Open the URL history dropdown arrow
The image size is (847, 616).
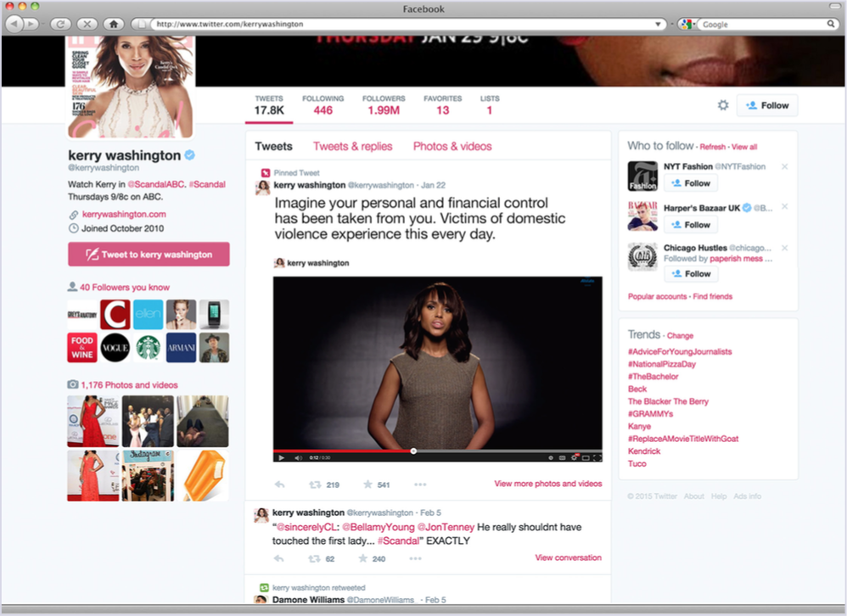pos(658,24)
